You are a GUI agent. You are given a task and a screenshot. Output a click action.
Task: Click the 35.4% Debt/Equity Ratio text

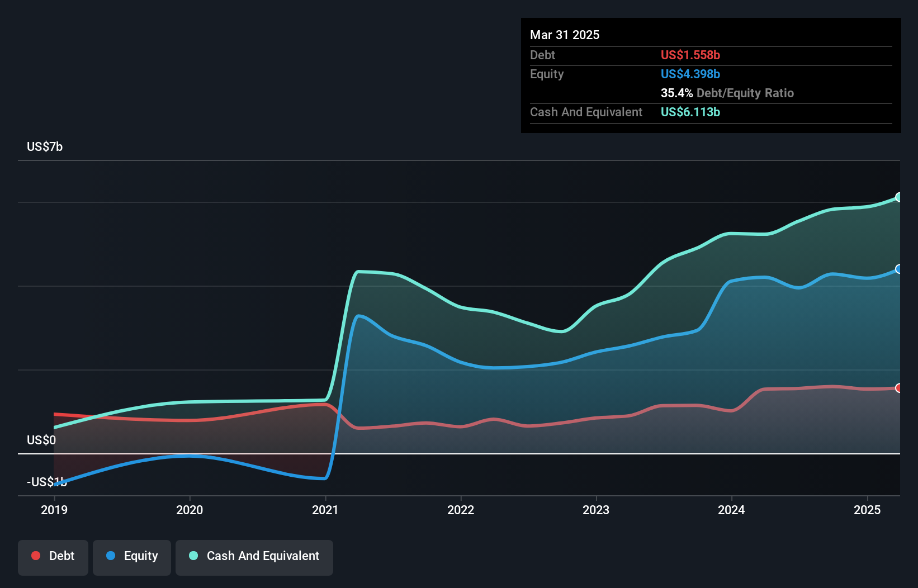(x=727, y=93)
